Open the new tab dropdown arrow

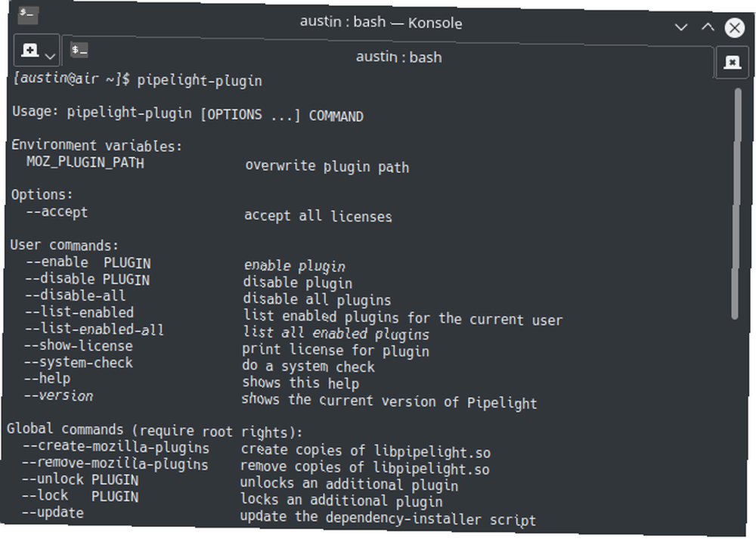click(x=50, y=57)
